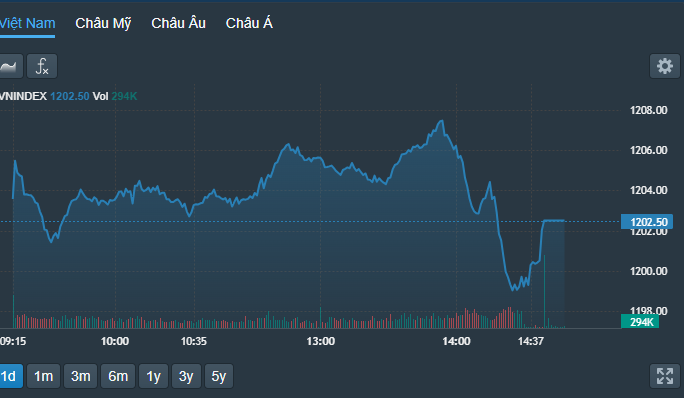
Task: Expand chart to fullscreen
Action: (665, 376)
